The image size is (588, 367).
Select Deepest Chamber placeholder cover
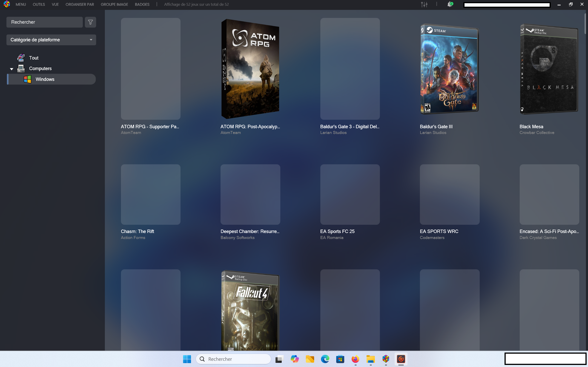(250, 194)
